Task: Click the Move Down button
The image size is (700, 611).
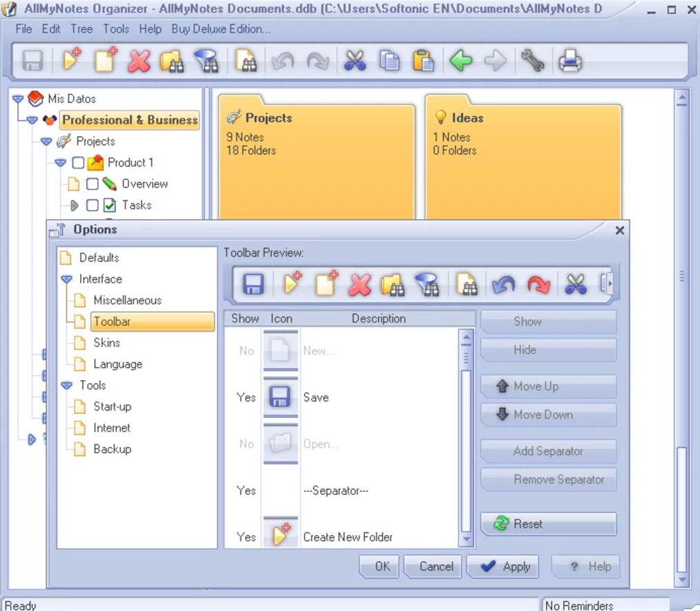Action: [549, 415]
